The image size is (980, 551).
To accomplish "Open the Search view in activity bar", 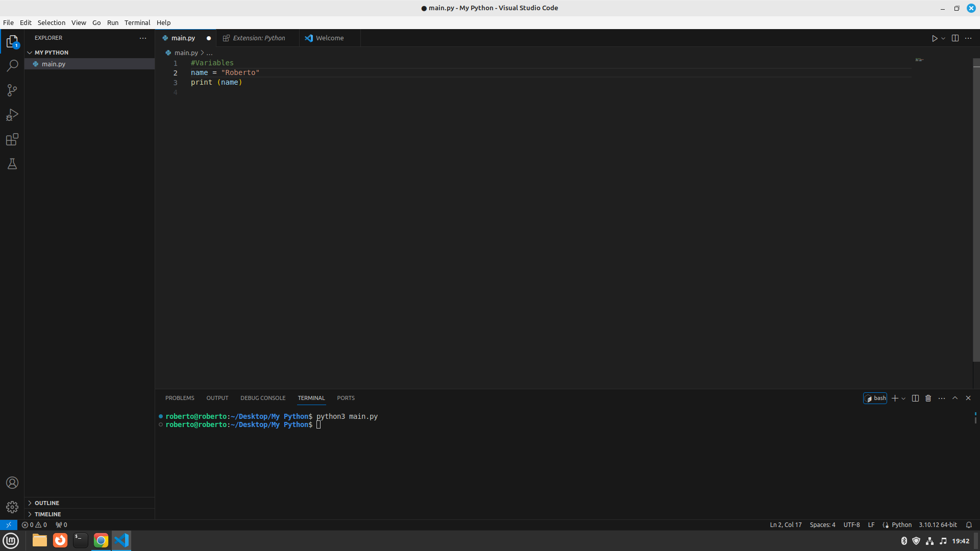I will click(12, 66).
